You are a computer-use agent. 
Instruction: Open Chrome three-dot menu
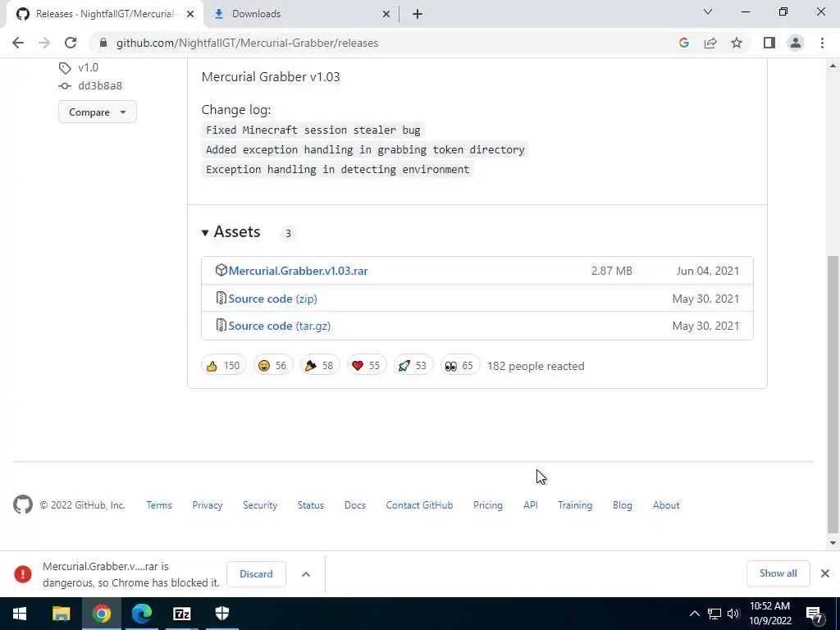822,43
